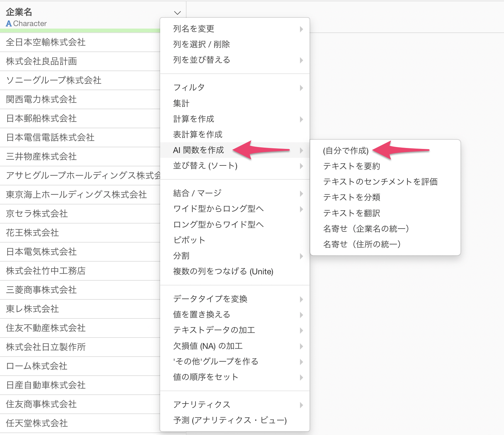
Task: Click the 企業名 column header dropdown chevron
Action: pos(177,13)
